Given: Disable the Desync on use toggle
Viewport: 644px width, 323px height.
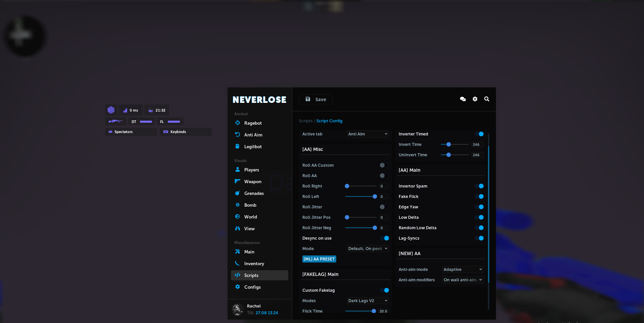Looking at the screenshot, I should click(x=385, y=238).
